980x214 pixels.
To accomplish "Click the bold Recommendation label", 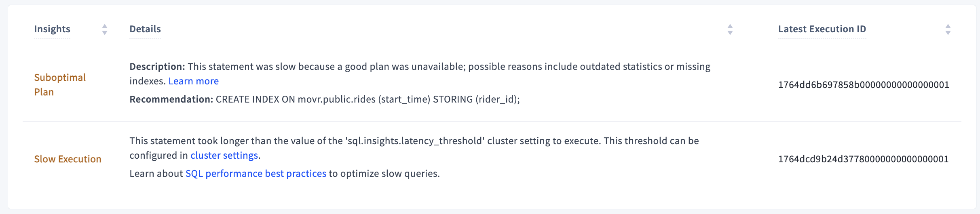I will (171, 99).
